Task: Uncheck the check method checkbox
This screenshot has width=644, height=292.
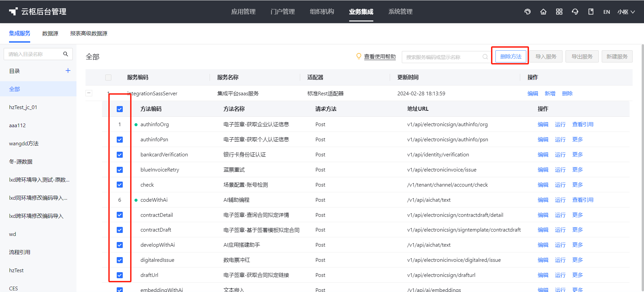Action: click(x=120, y=185)
